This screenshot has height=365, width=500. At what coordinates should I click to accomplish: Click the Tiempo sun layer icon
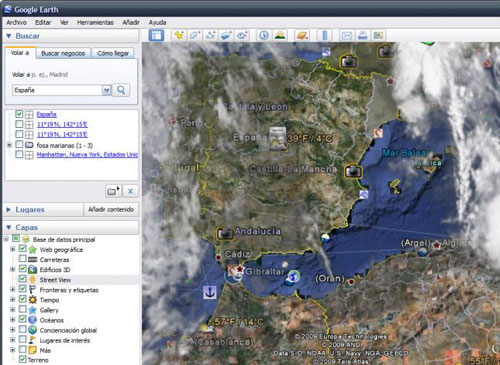coord(32,300)
